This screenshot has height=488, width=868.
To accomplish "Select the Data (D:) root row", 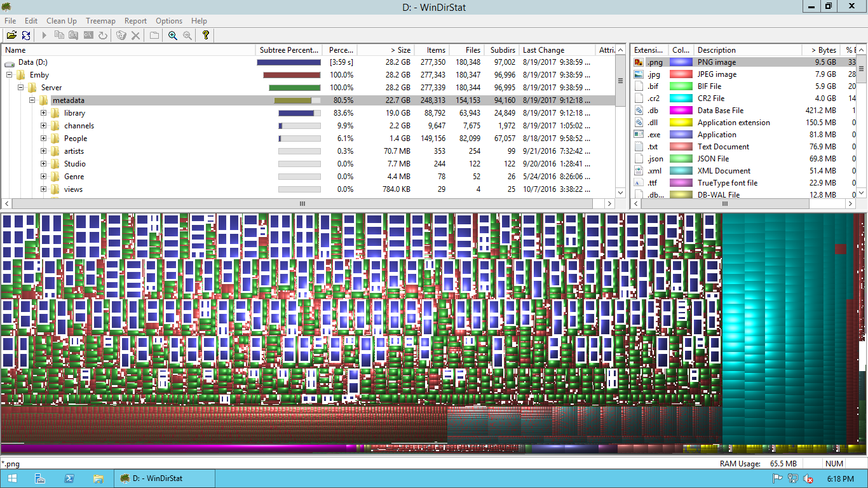I will point(308,62).
